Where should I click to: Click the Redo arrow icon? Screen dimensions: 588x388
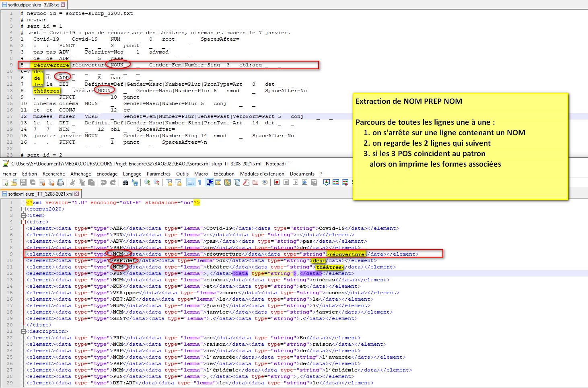click(x=113, y=182)
